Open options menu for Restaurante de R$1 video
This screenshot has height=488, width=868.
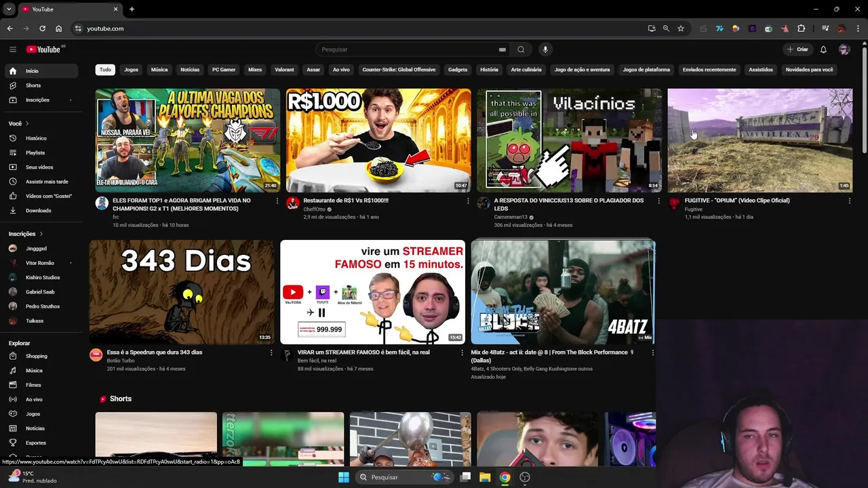click(x=467, y=201)
